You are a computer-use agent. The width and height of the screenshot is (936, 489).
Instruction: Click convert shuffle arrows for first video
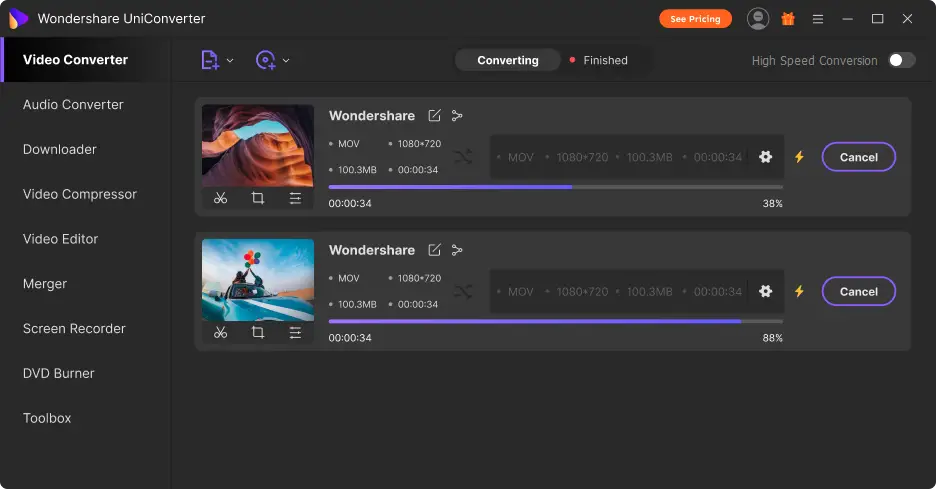463,157
